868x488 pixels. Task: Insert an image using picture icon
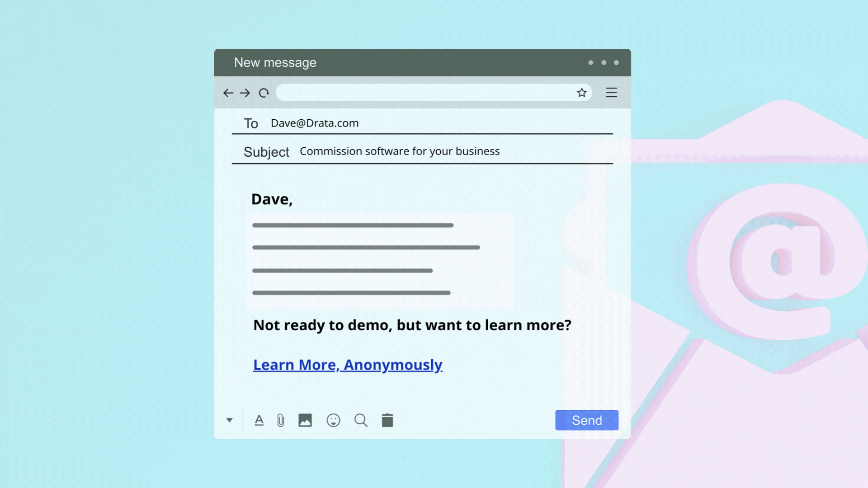[x=305, y=420]
